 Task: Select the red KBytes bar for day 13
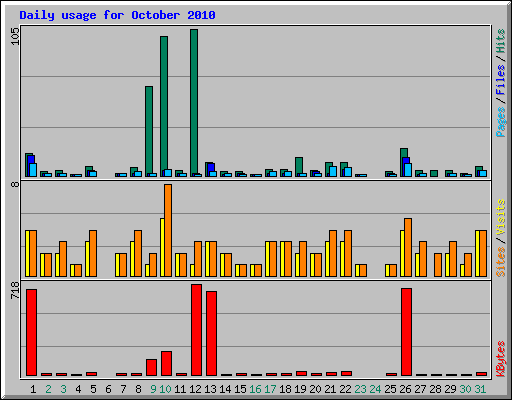coord(211,333)
